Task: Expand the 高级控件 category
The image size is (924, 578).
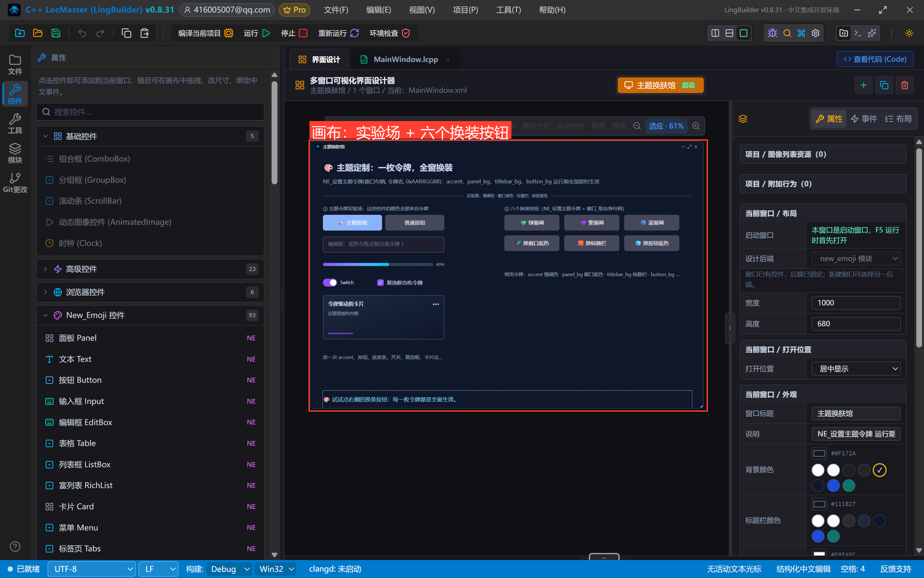Action: coord(150,269)
